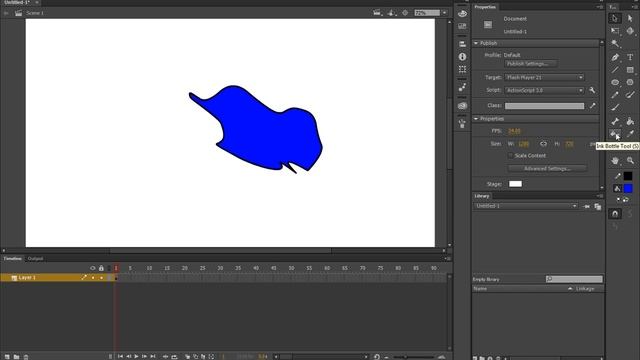Open the Target Flash Player dropdown
640x360 pixels.
[x=544, y=77]
